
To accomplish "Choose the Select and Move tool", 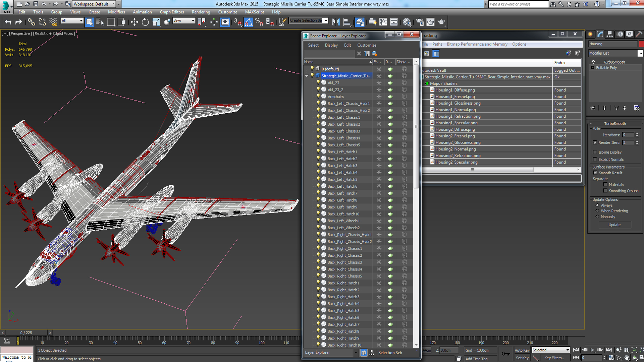I will point(134,22).
